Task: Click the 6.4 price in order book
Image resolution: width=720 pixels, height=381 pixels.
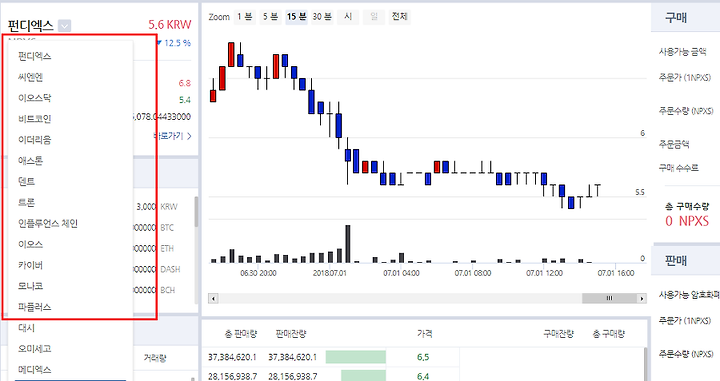Action: click(x=423, y=376)
